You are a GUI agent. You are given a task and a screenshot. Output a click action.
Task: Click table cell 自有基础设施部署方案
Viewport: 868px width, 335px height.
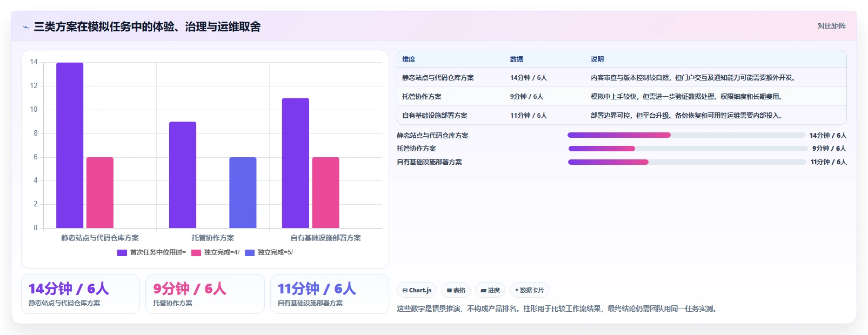coord(435,116)
